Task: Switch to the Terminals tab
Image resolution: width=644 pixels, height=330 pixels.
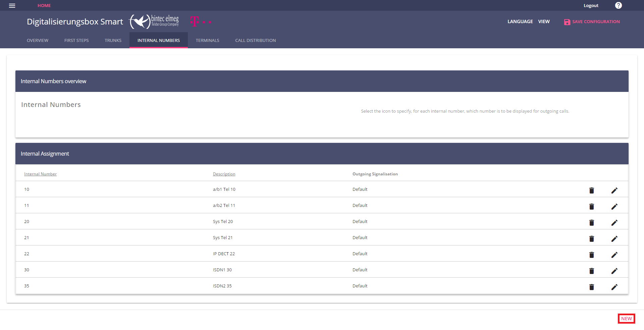Action: click(x=207, y=40)
